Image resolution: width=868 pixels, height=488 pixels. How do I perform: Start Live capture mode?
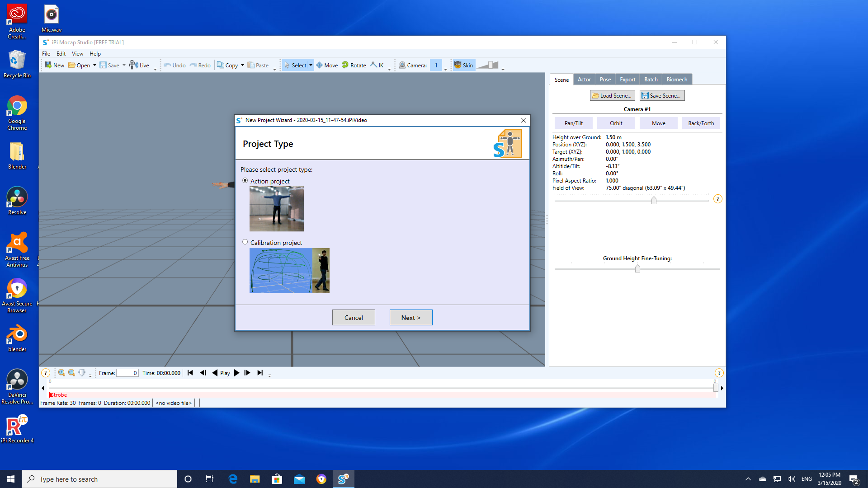[x=139, y=65]
